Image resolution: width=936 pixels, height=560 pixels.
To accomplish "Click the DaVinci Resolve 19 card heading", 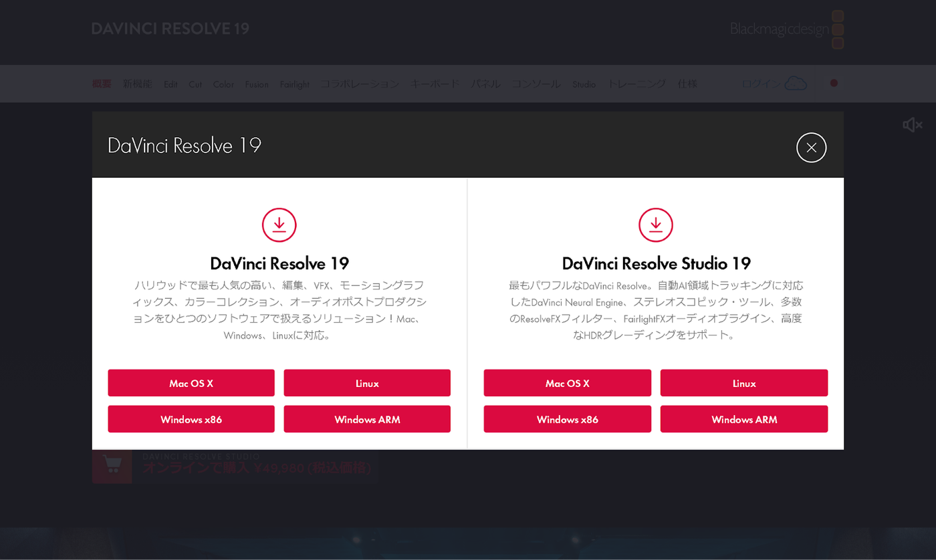I will [x=279, y=263].
